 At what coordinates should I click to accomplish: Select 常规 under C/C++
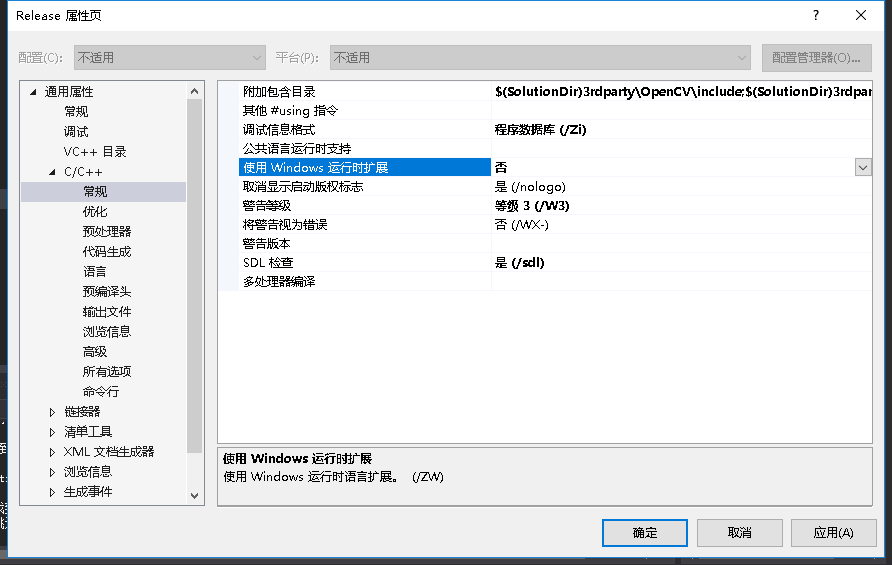(95, 192)
